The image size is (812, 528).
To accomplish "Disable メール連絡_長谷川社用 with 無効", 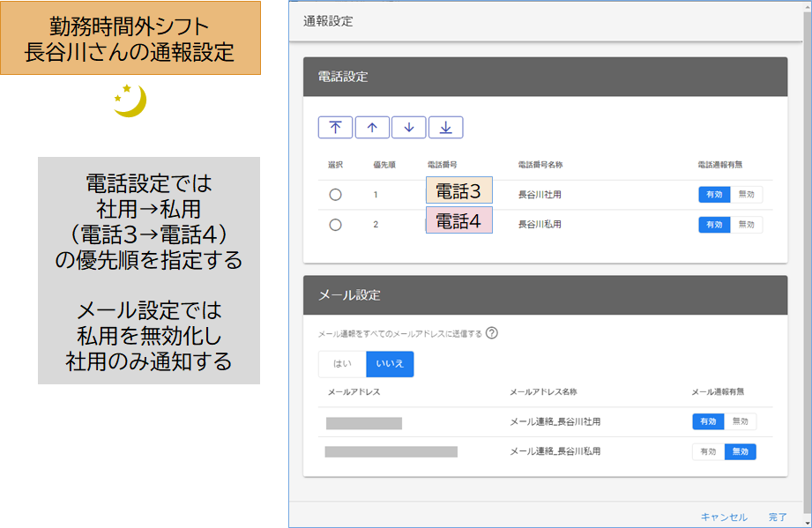I will [740, 421].
